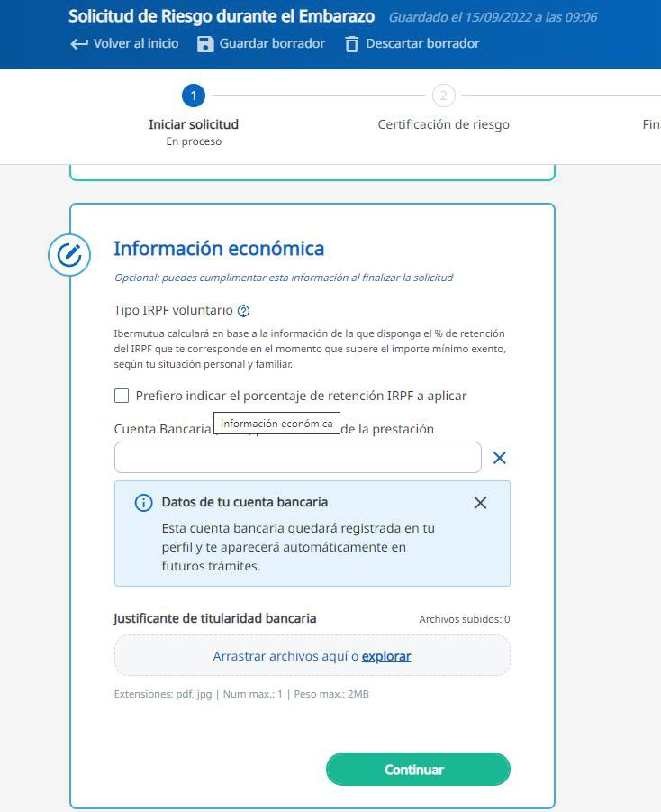Click the Datos de tu cuenta bancaria title

(244, 502)
